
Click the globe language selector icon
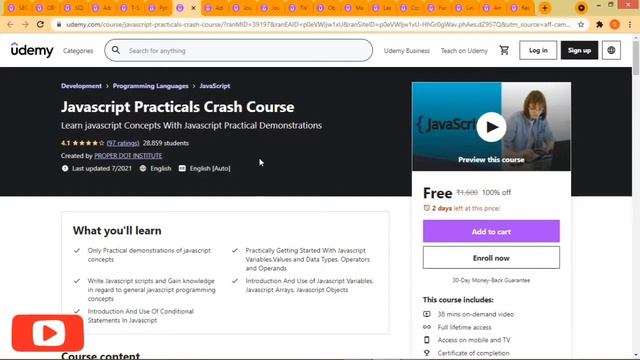point(611,50)
